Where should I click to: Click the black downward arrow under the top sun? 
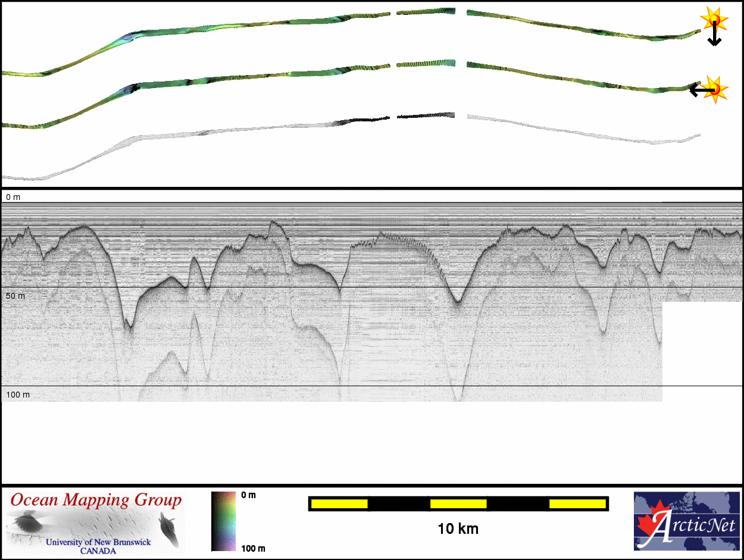point(714,37)
